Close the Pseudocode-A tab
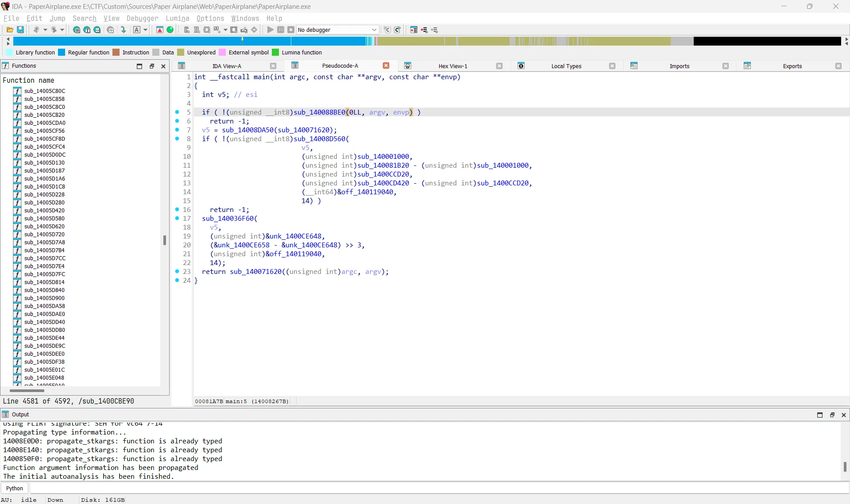The height and width of the screenshot is (504, 850). point(386,65)
